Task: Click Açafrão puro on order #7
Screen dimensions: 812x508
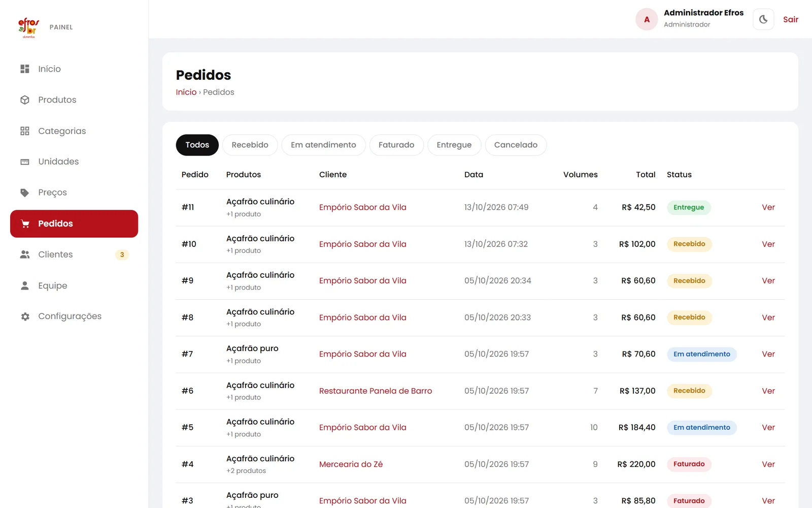Action: point(252,348)
